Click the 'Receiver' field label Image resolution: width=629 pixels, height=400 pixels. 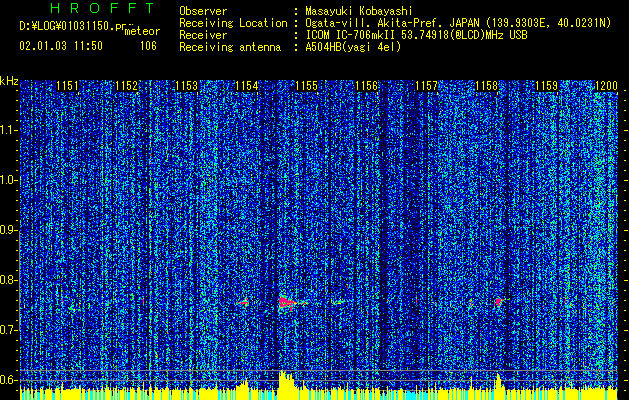click(x=203, y=35)
